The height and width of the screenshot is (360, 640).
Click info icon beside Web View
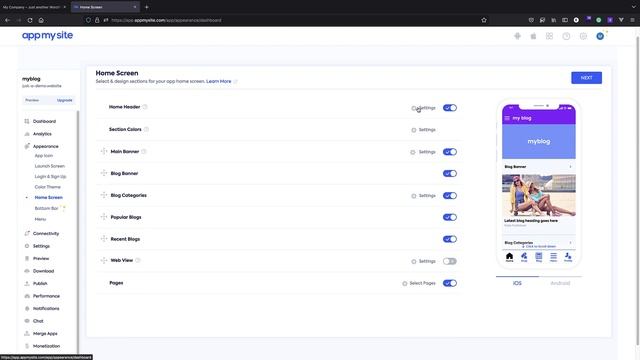click(x=138, y=260)
